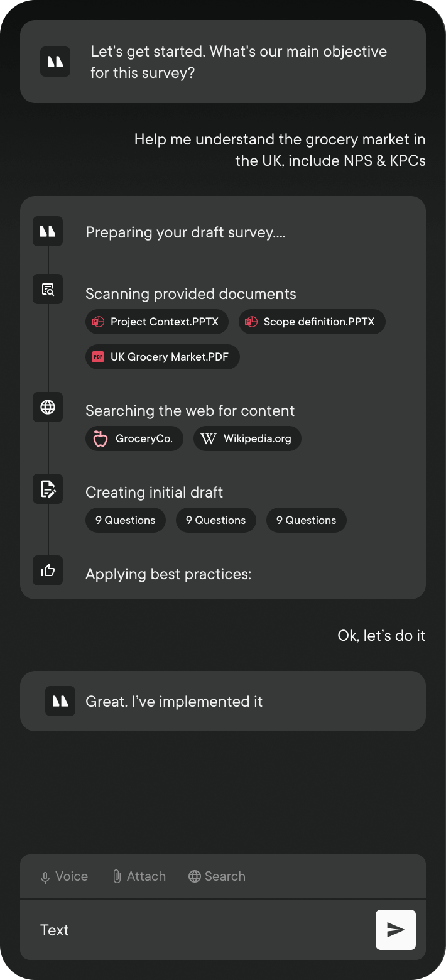Open the Wikipedia.org source chip

click(247, 438)
